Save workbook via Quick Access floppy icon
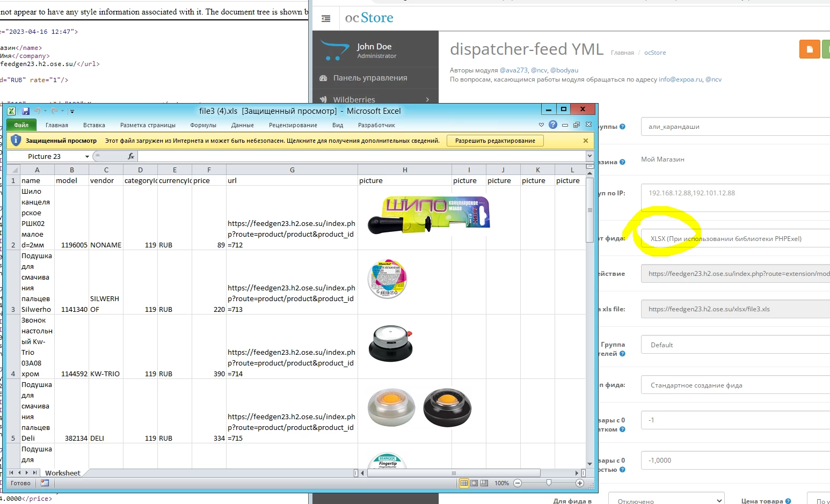 coord(25,111)
